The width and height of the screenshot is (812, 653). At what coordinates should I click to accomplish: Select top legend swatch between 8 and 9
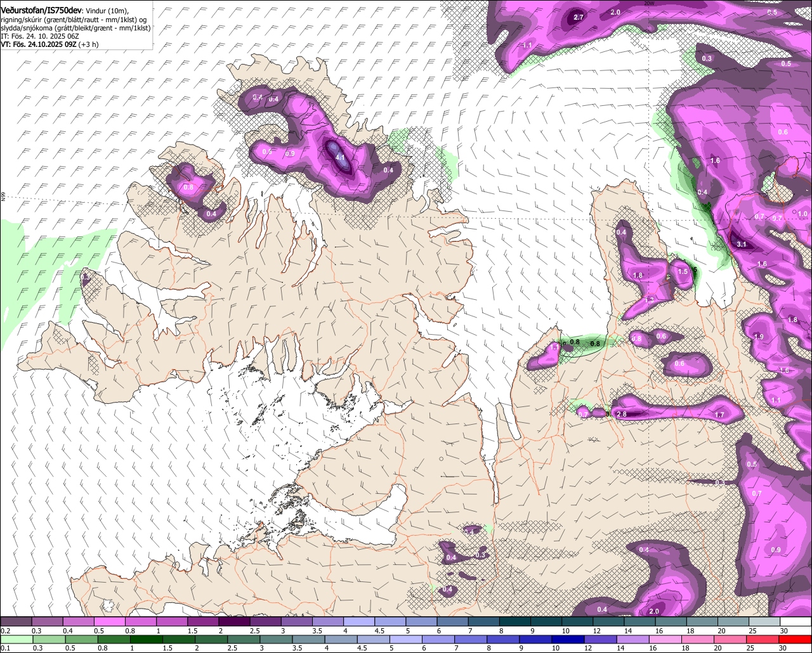click(x=514, y=622)
